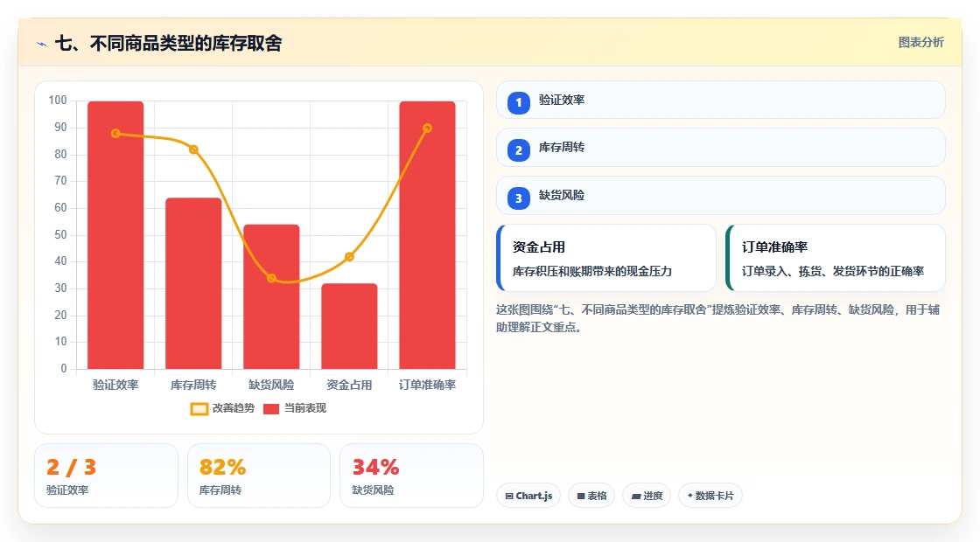The height and width of the screenshot is (542, 980).
Task: Click the red 订单准确率 bar in chart
Action: click(428, 235)
